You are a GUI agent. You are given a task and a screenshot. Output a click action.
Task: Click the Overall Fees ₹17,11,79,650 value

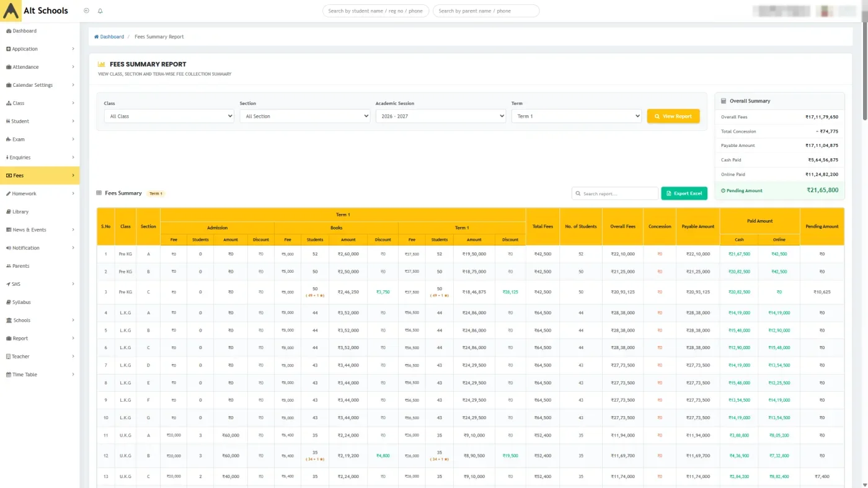[821, 117]
